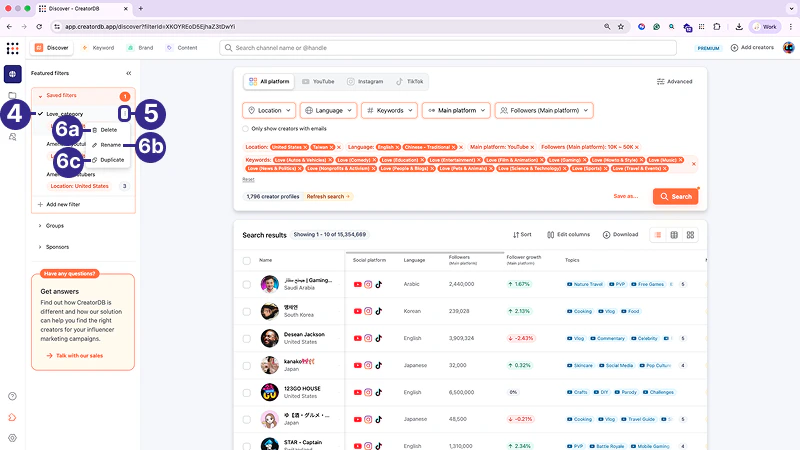800x450 pixels.
Task: Check STAR - Captain row checkbox
Action: coord(247,445)
